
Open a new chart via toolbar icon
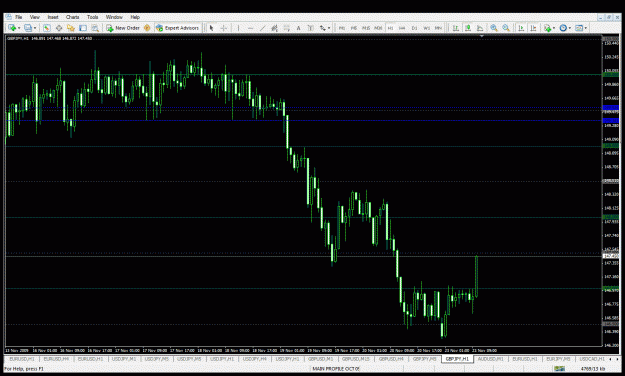(12, 28)
